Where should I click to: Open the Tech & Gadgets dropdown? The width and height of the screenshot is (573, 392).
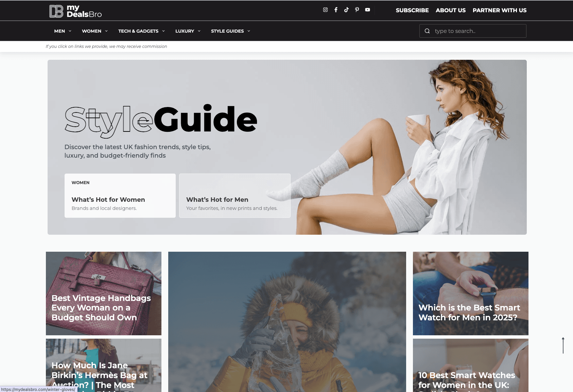coord(141,31)
